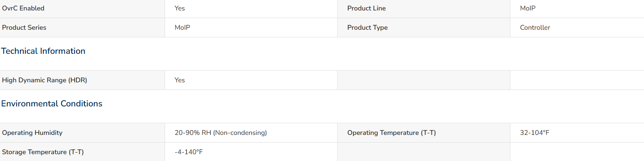Click the empty cell beside -4-140°F

pos(424,152)
